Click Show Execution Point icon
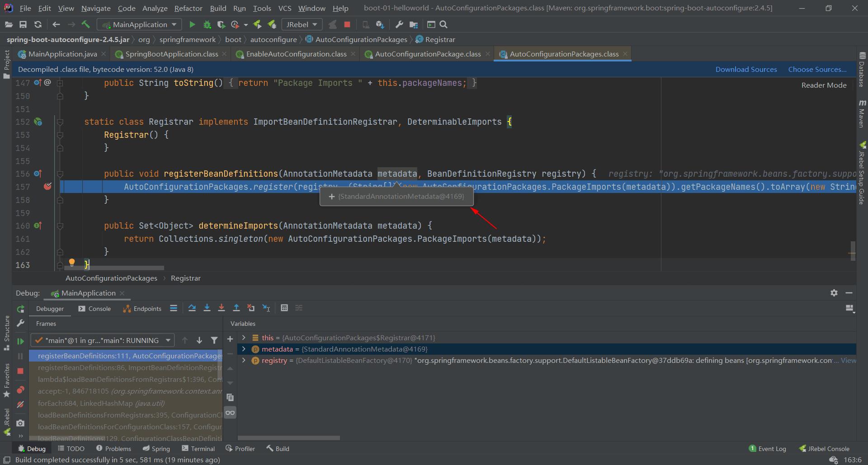This screenshot has width=868, height=465. 174,308
